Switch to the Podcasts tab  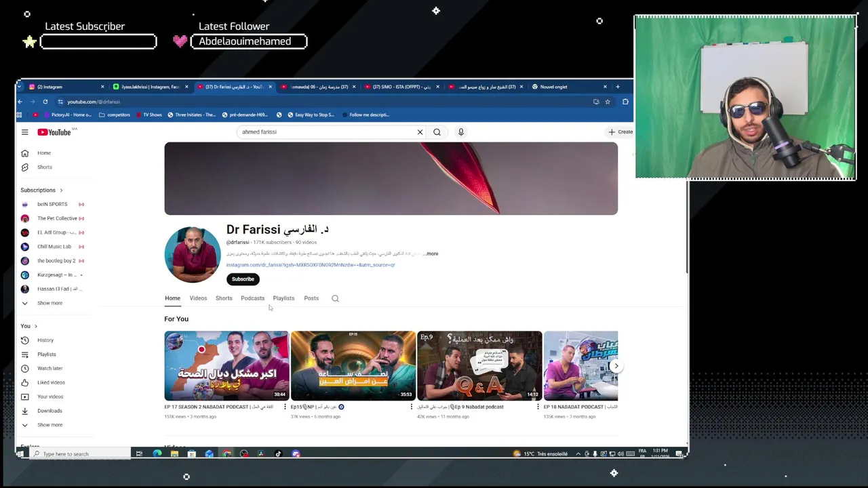tap(252, 298)
